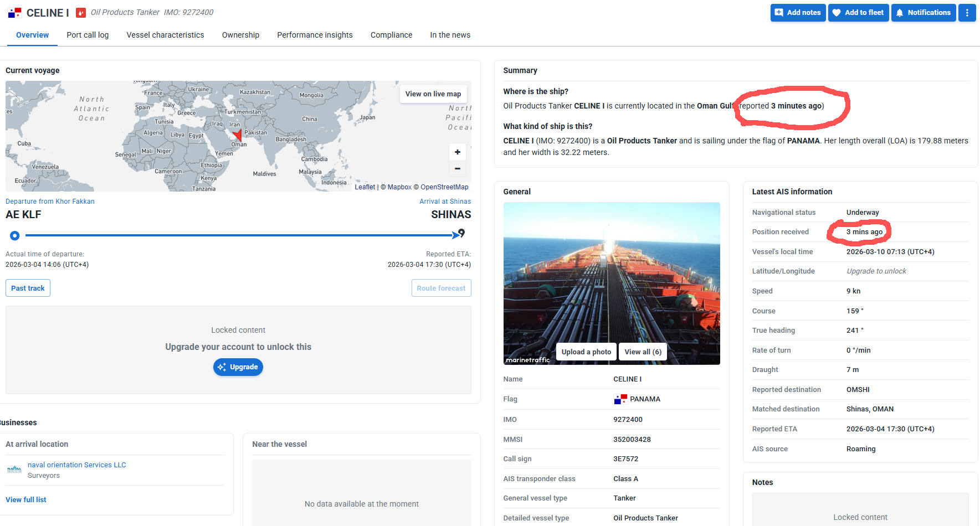Open the Leaflet attribution link

coord(365,187)
